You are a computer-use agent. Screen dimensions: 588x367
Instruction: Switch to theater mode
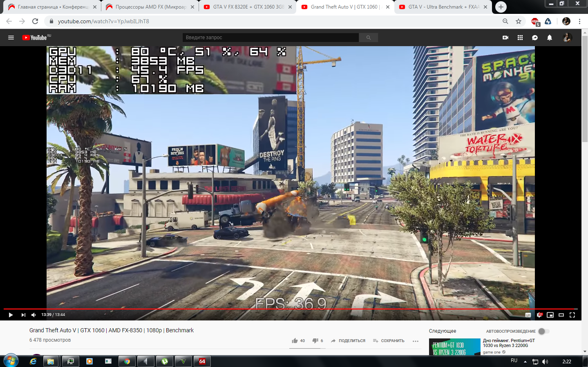click(x=561, y=315)
